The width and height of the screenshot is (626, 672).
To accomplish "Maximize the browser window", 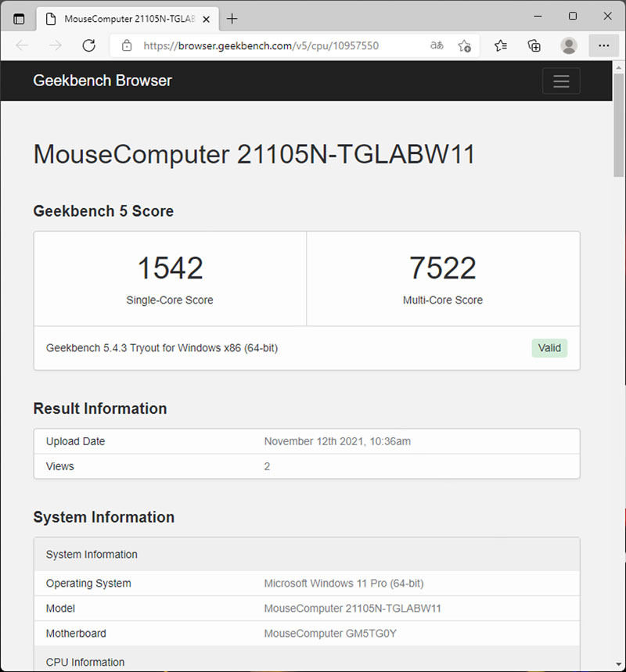I will click(x=573, y=16).
